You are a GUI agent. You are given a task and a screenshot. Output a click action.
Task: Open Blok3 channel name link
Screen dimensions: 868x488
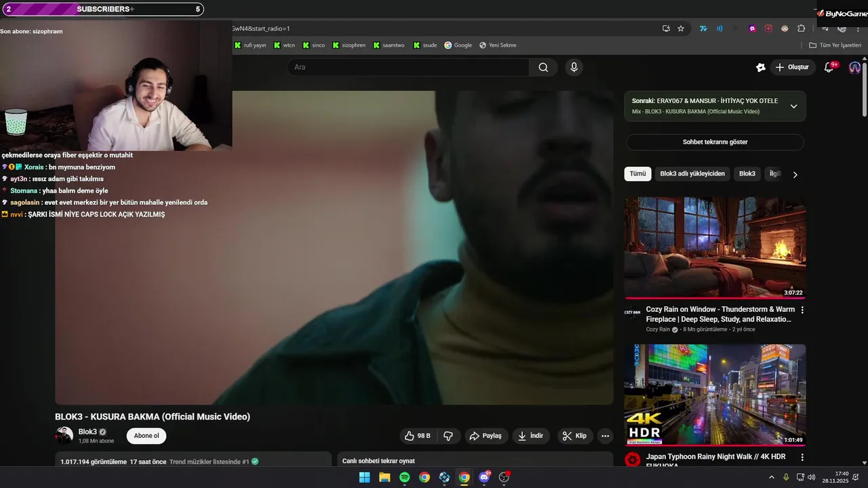87,432
